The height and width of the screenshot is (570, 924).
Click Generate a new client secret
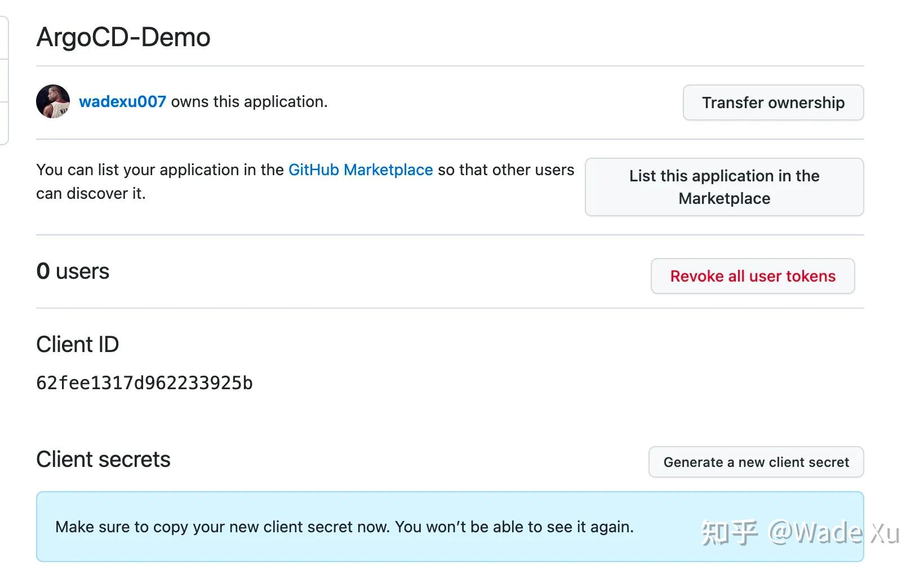point(756,462)
